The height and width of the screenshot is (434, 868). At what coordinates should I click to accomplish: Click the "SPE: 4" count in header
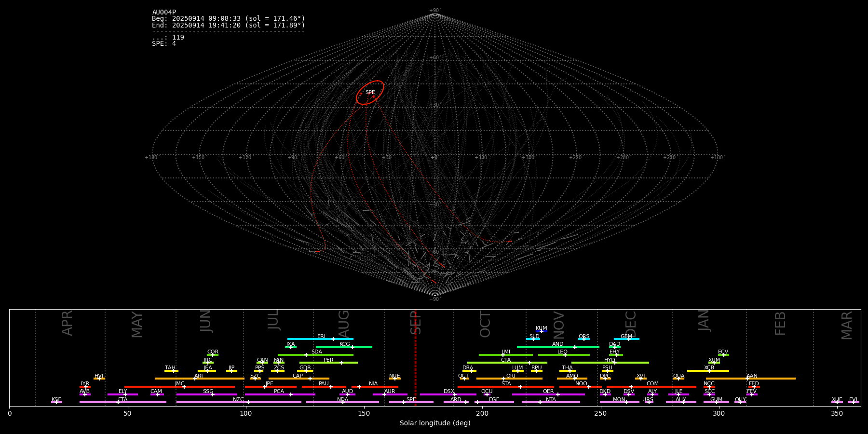pyautogui.click(x=164, y=43)
